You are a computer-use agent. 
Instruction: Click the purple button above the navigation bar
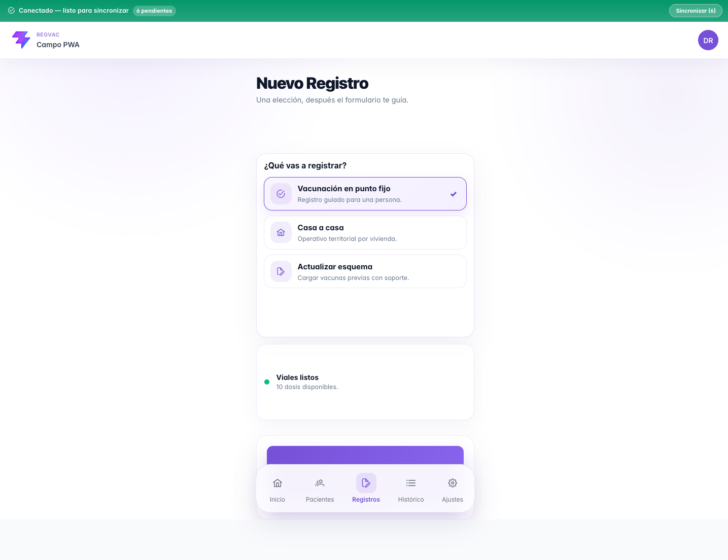365,455
